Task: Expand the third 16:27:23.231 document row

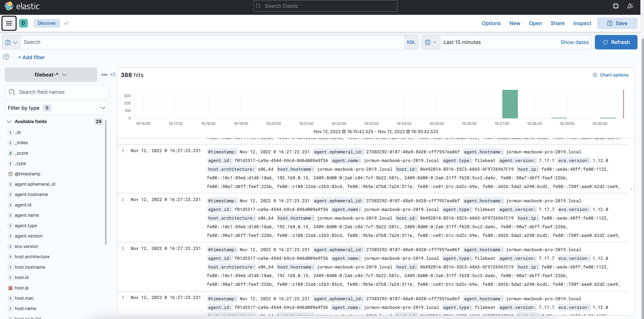Action: coord(123,249)
